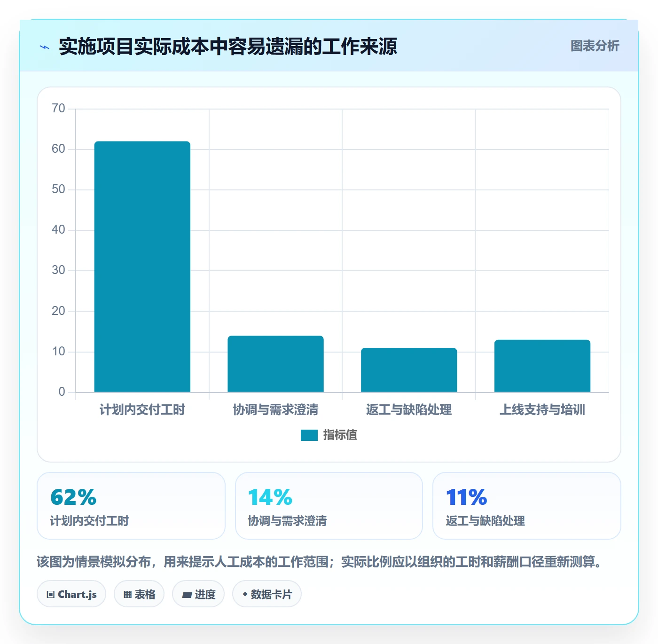Click the 表格 tag
This screenshot has width=658, height=644.
tap(139, 594)
